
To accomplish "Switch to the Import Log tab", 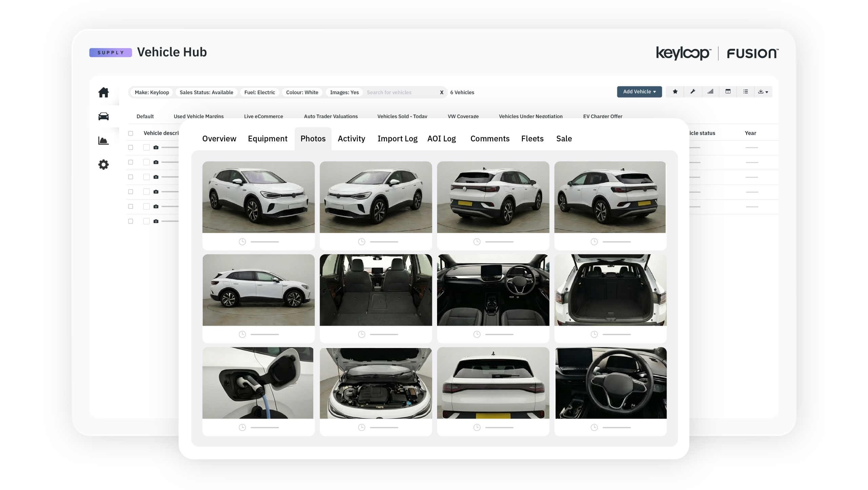I will click(397, 139).
